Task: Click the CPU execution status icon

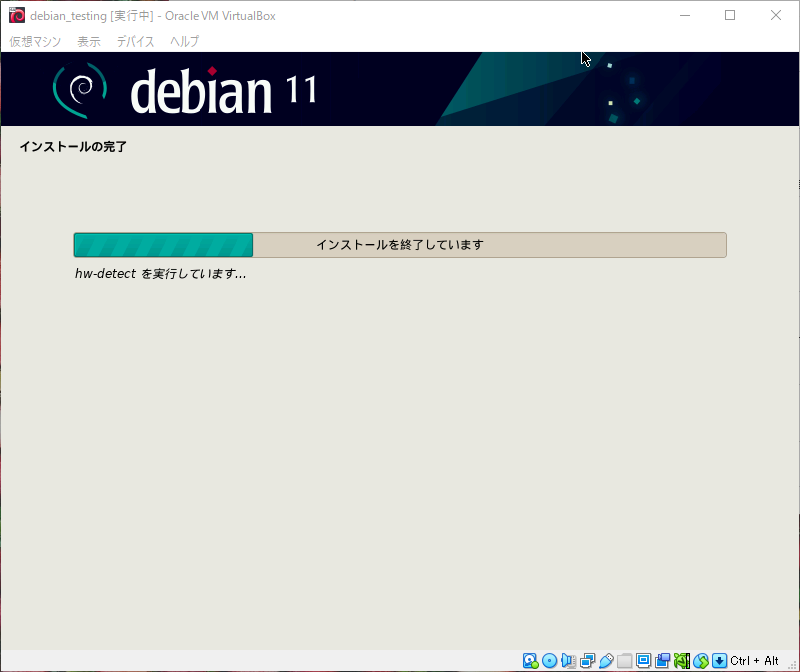Action: coord(681,661)
